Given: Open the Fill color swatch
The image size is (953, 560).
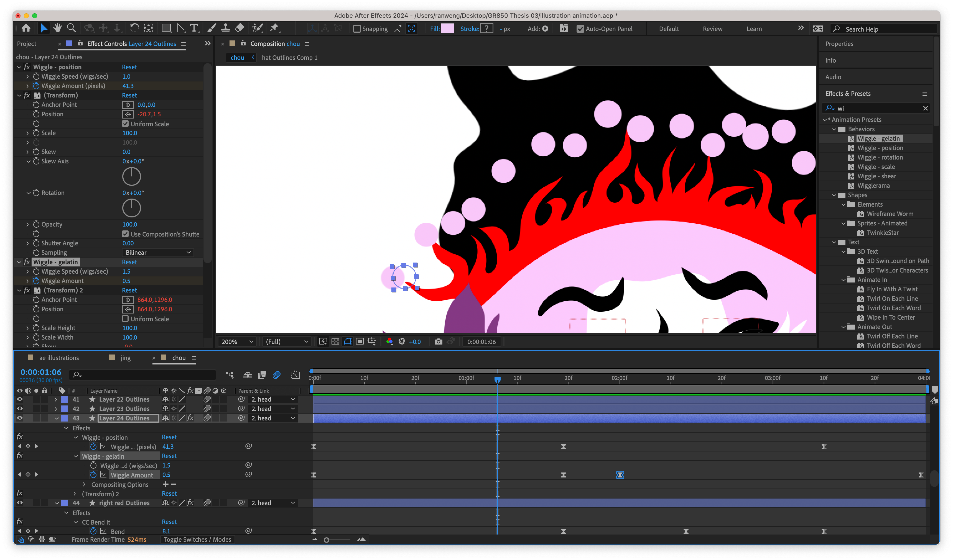Looking at the screenshot, I should [447, 29].
